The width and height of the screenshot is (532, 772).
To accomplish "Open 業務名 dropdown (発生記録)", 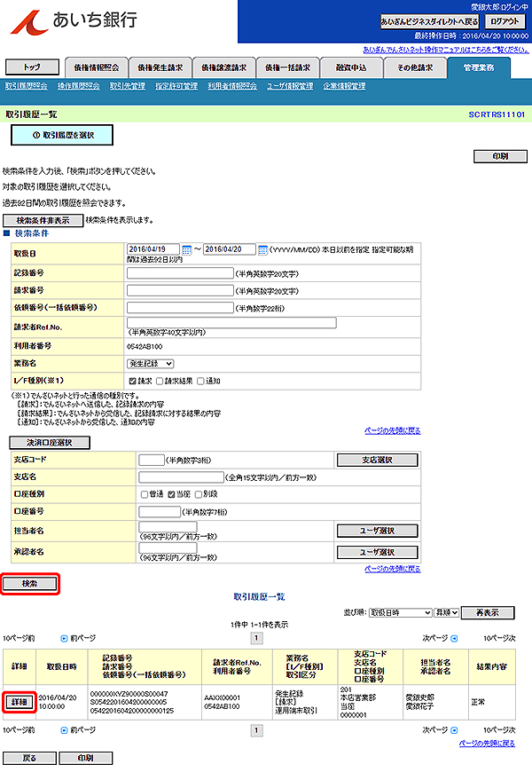I will 151,364.
